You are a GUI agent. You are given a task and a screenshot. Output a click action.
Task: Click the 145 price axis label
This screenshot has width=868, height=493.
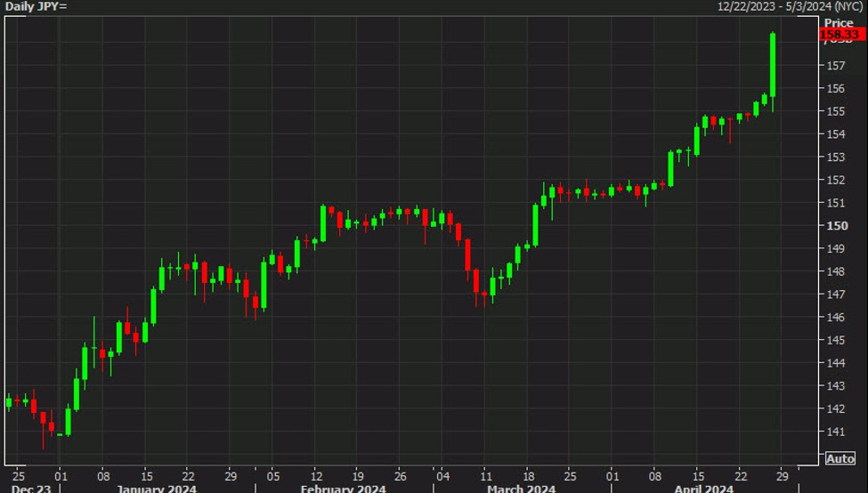pyautogui.click(x=836, y=340)
